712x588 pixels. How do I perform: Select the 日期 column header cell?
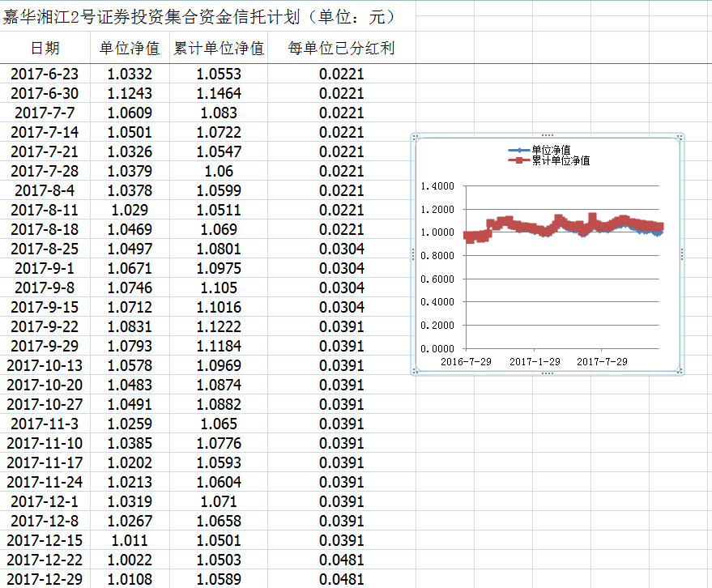(x=45, y=49)
